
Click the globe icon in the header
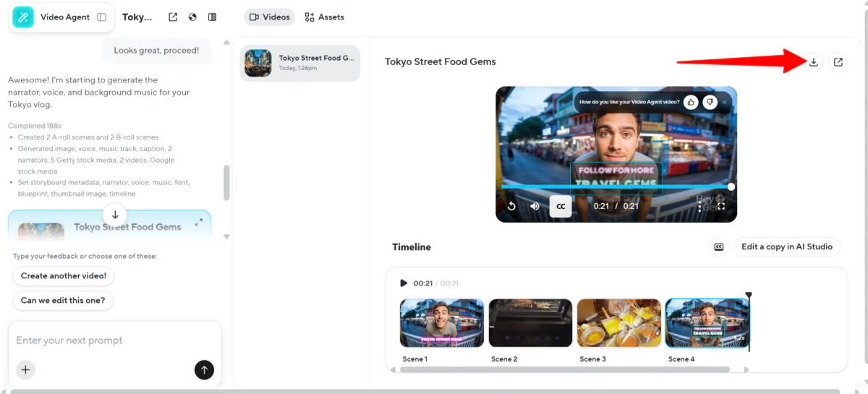[x=192, y=17]
